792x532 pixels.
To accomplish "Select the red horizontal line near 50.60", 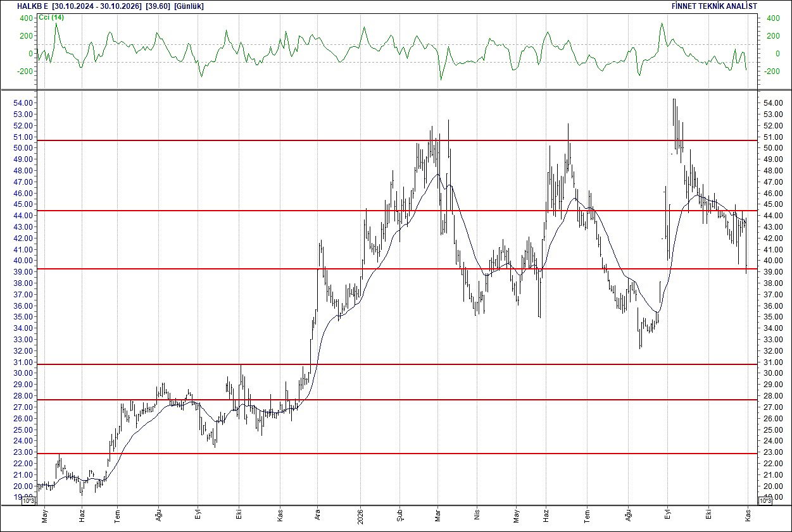I will (x=397, y=140).
